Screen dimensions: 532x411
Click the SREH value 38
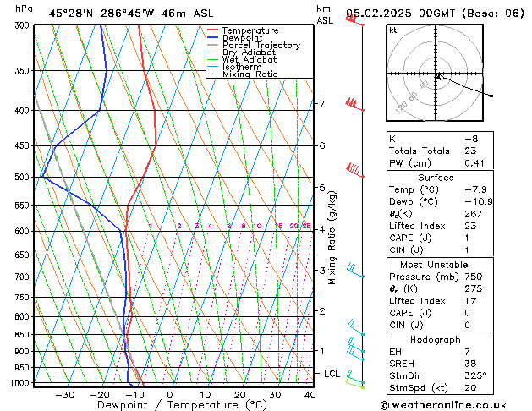[470, 364]
